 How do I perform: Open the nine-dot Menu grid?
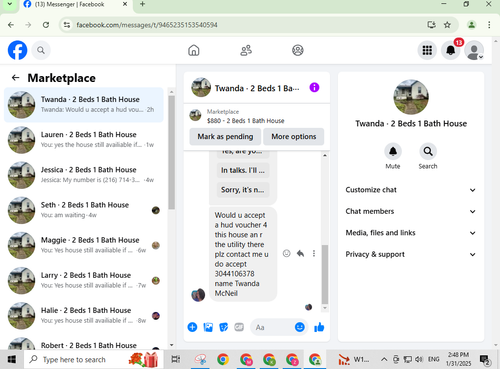pyautogui.click(x=427, y=50)
